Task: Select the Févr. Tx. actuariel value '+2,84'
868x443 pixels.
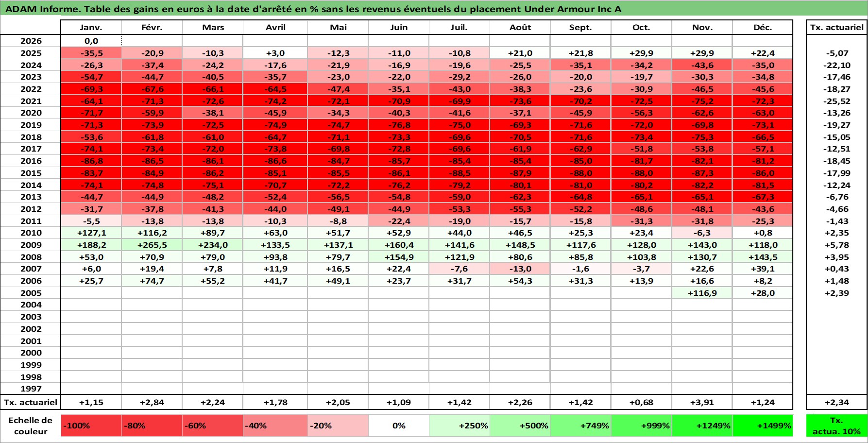Action: pos(152,402)
